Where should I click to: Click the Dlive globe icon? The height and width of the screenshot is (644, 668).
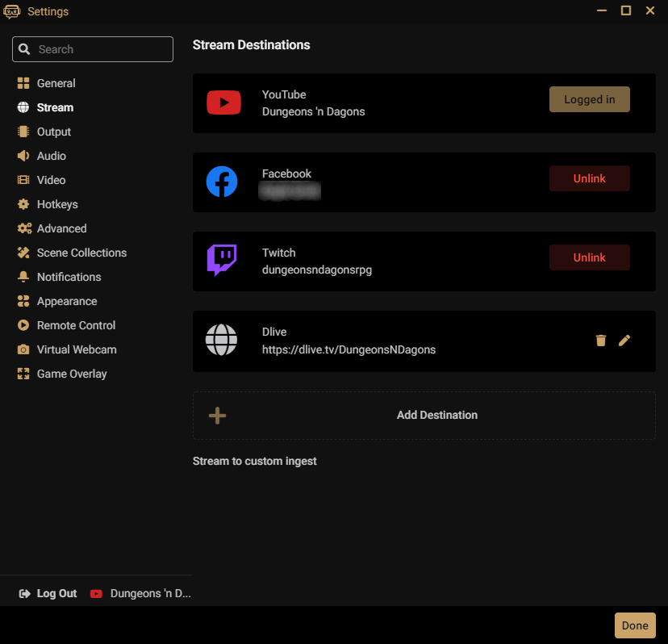[x=222, y=341]
